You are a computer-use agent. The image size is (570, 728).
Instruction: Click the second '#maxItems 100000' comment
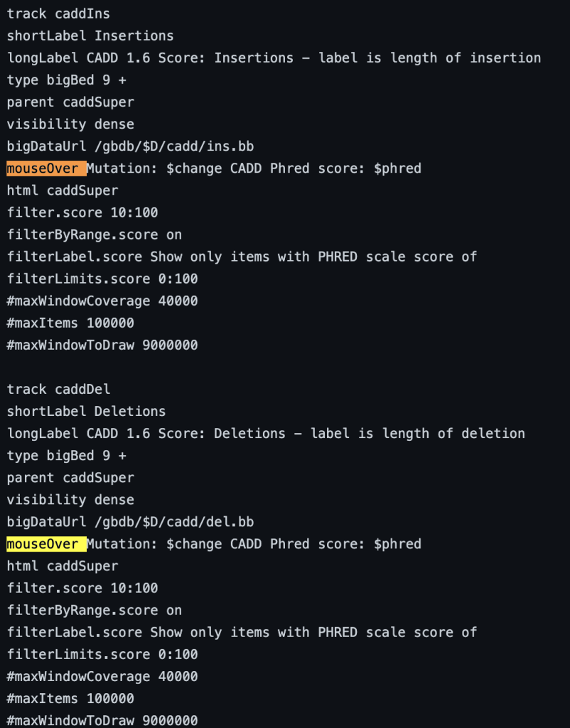(x=70, y=699)
